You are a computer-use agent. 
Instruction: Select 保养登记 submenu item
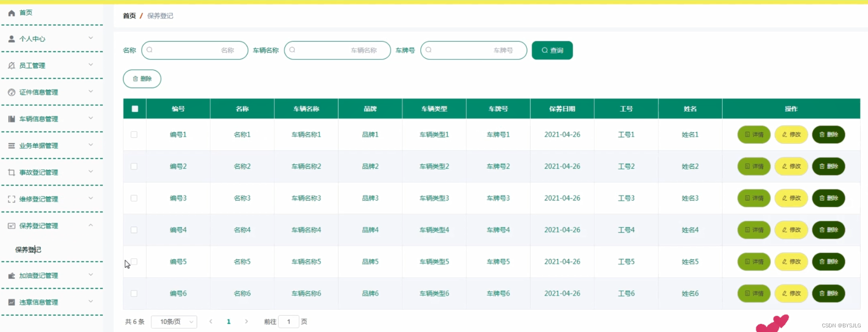[x=28, y=250]
